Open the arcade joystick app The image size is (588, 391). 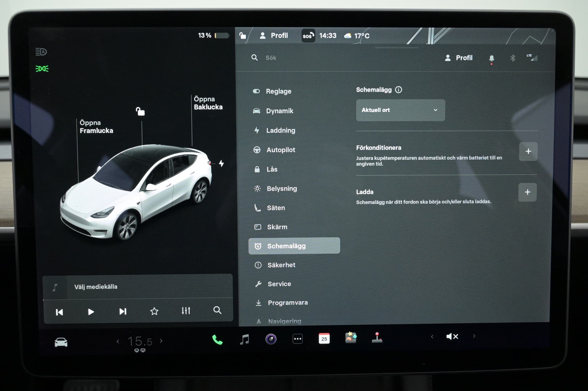377,338
